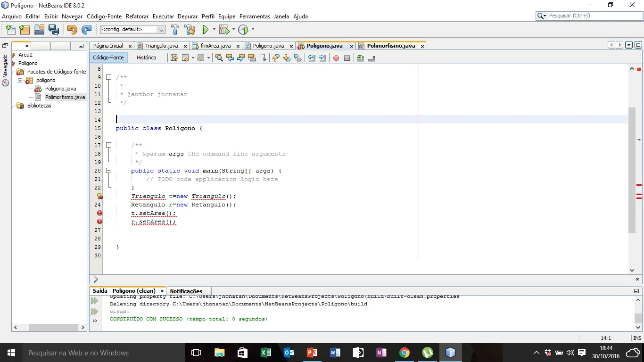Click the Save All icon
Screen dimensions: 644x362
[54, 30]
